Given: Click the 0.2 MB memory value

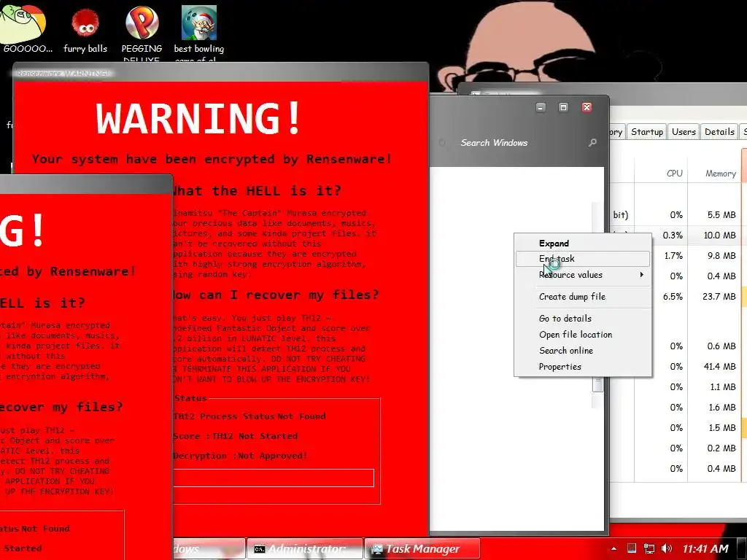Looking at the screenshot, I should 721,448.
